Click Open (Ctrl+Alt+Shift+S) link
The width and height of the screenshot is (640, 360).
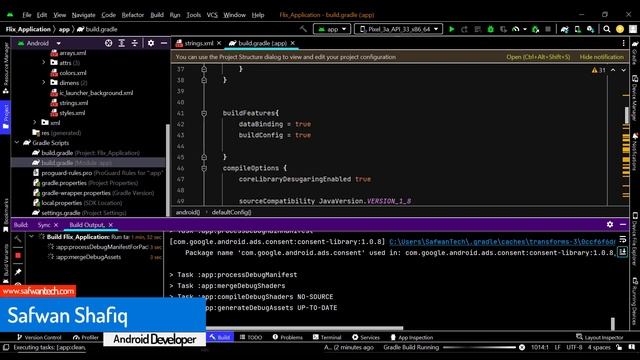pyautogui.click(x=538, y=57)
